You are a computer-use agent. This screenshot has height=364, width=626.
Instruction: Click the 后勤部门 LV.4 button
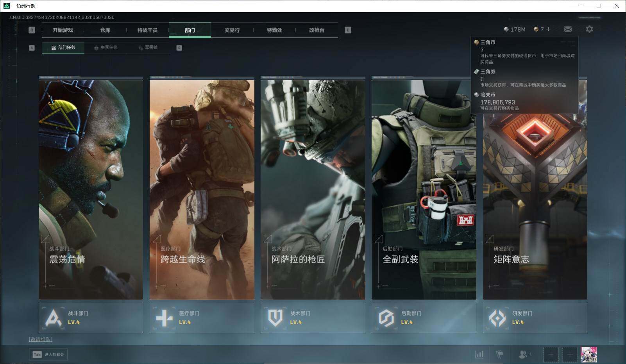point(424,318)
